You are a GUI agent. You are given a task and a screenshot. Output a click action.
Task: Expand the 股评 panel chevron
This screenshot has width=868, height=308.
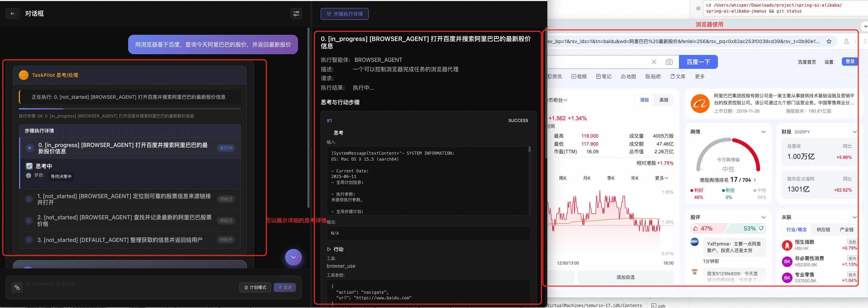pyautogui.click(x=764, y=217)
